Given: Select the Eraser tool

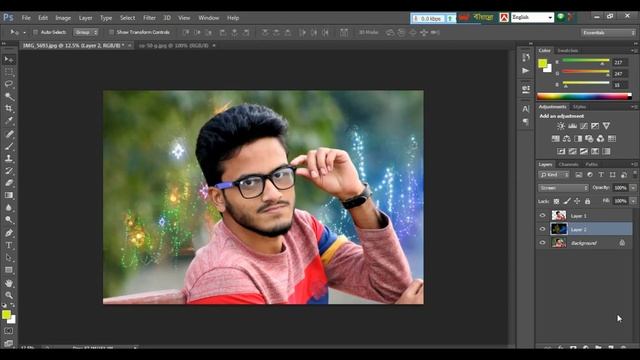Looking at the screenshot, I should click(x=9, y=183).
